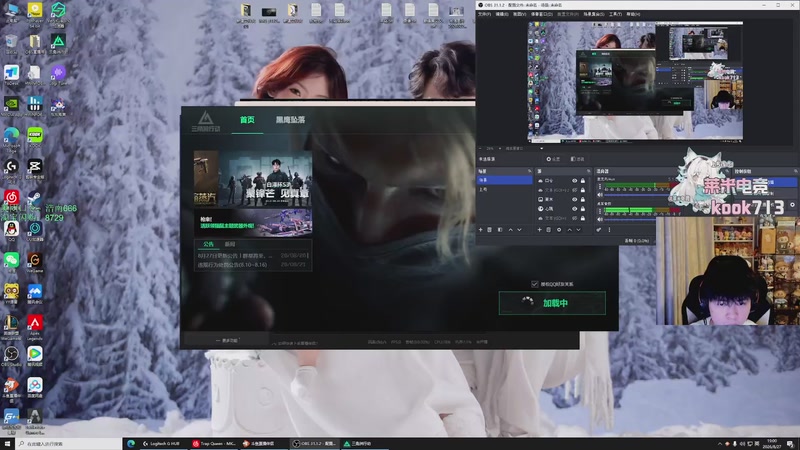Remove the selected scene in OBS
Viewport: 800px width, 450px height.
[x=489, y=230]
